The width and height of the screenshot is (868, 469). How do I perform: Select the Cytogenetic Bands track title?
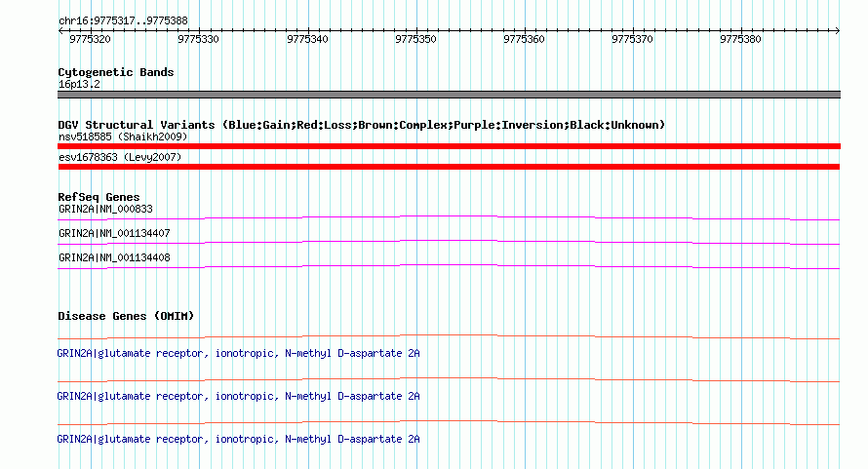[x=116, y=72]
